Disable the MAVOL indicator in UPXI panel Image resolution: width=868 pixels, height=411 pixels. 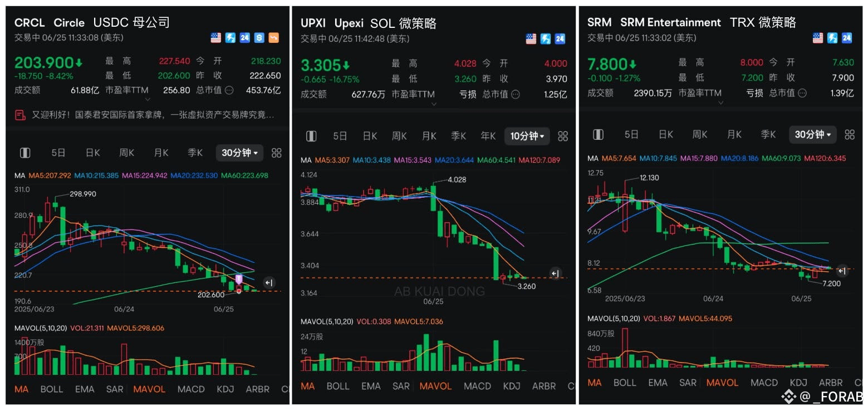coord(435,386)
